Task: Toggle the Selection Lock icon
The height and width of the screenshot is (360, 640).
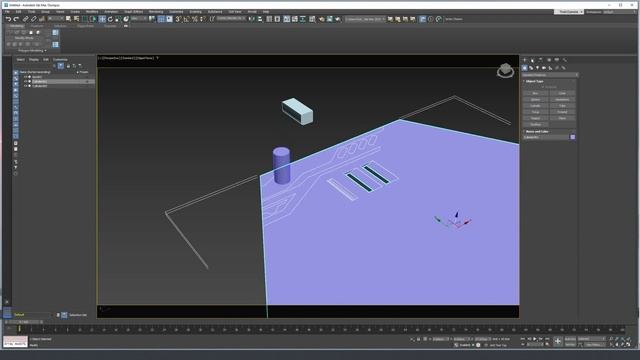Action: [418, 339]
